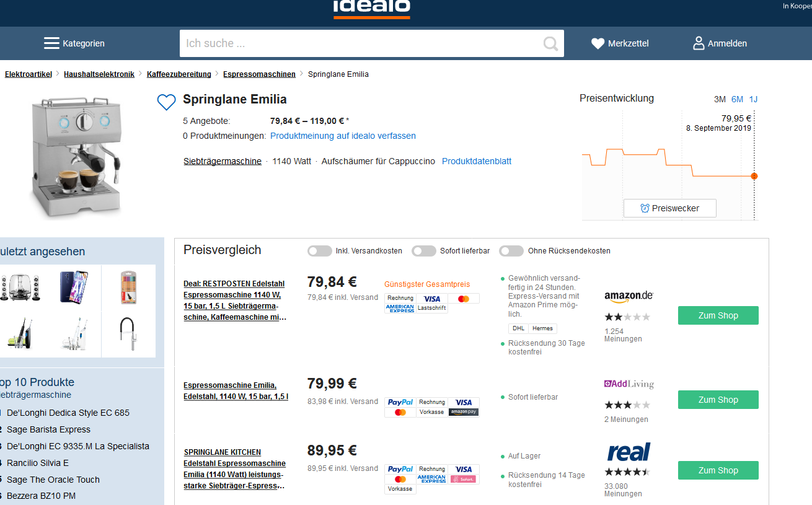The width and height of the screenshot is (812, 505).
Task: Go to Espressomaschinen breadcrumb category
Action: click(x=259, y=74)
